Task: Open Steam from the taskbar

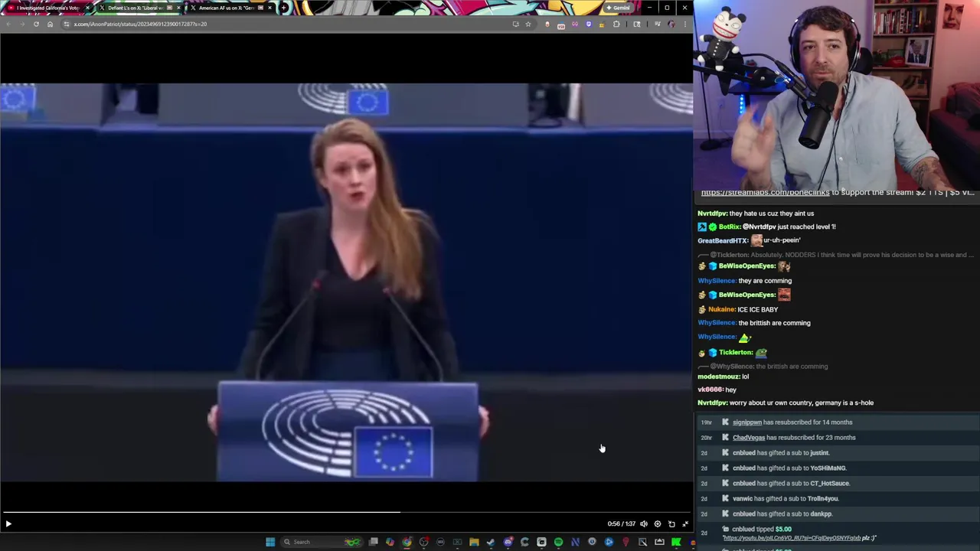Action: click(x=491, y=542)
